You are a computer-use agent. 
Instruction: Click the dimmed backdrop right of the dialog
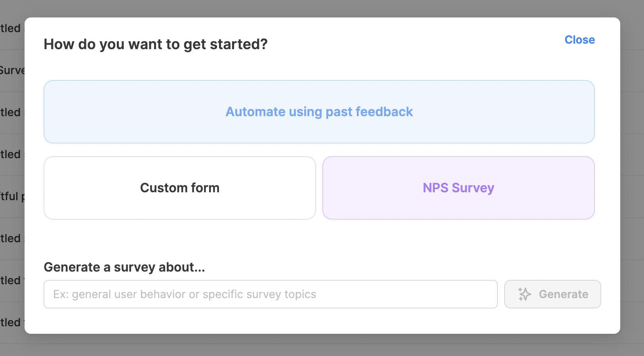pyautogui.click(x=632, y=178)
